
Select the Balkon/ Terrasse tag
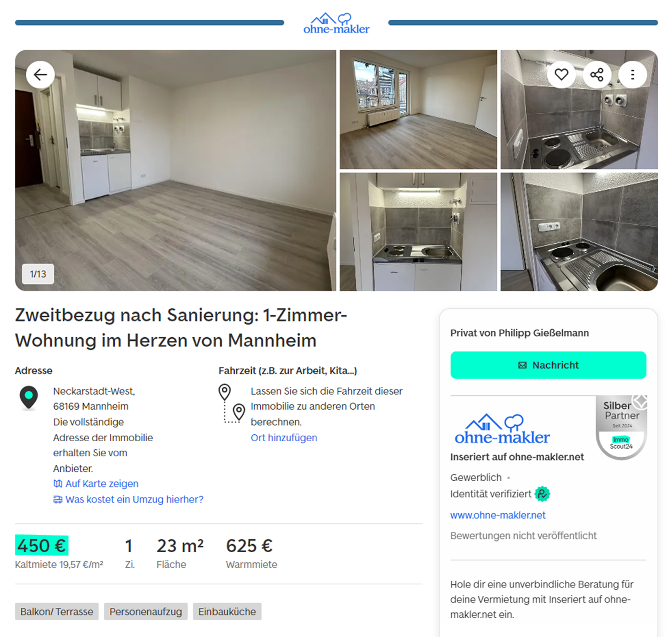[x=57, y=611]
